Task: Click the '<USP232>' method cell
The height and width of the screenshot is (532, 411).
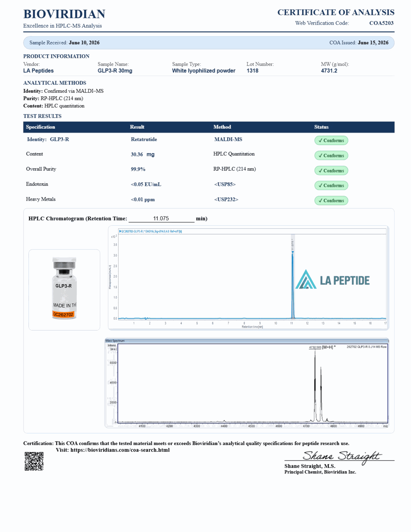Action: pos(226,199)
